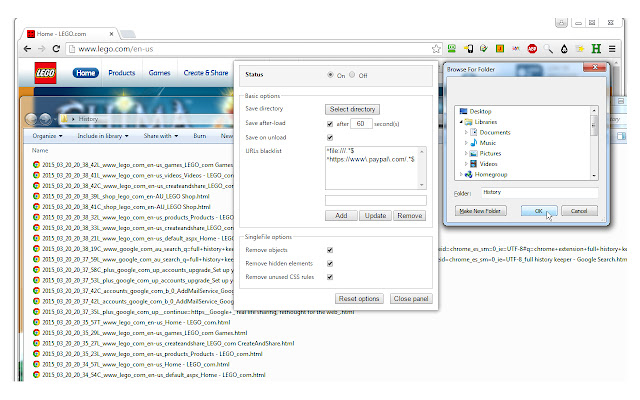Open the Include in library dropdown
The width and height of the screenshot is (640, 400).
click(x=103, y=136)
